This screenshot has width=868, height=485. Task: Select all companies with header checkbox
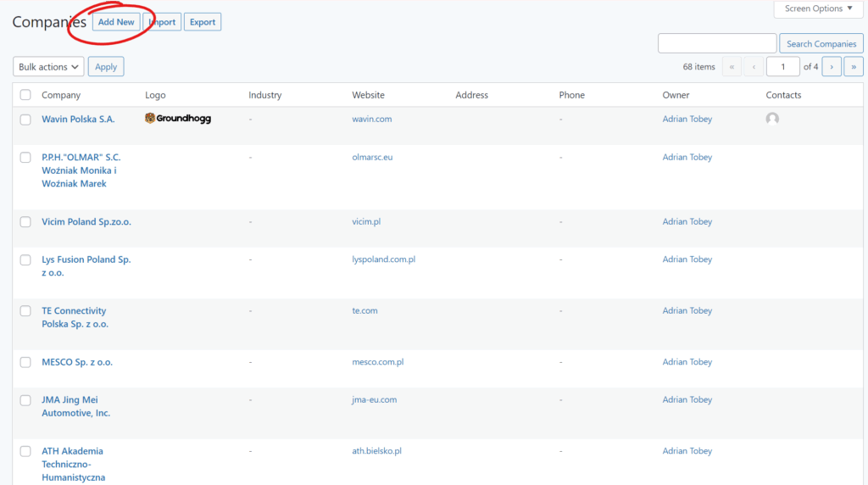25,95
